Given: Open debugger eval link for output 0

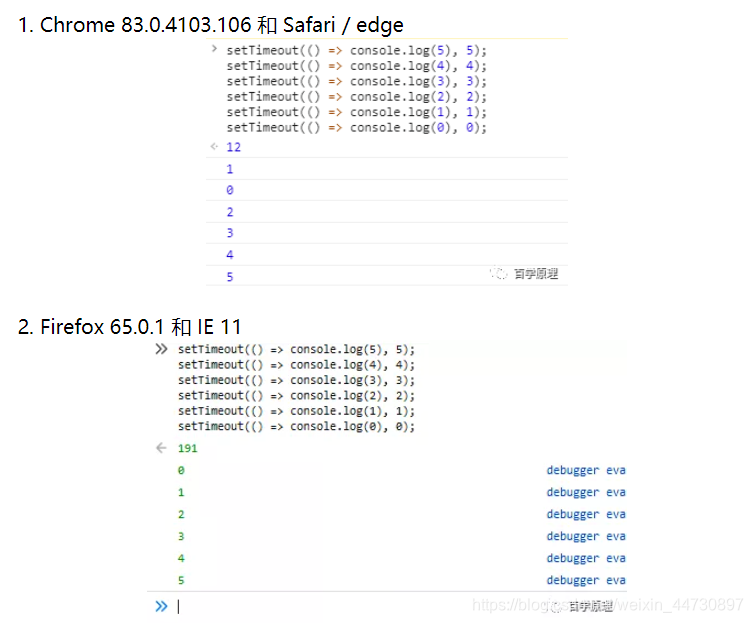Looking at the screenshot, I should (x=586, y=470).
